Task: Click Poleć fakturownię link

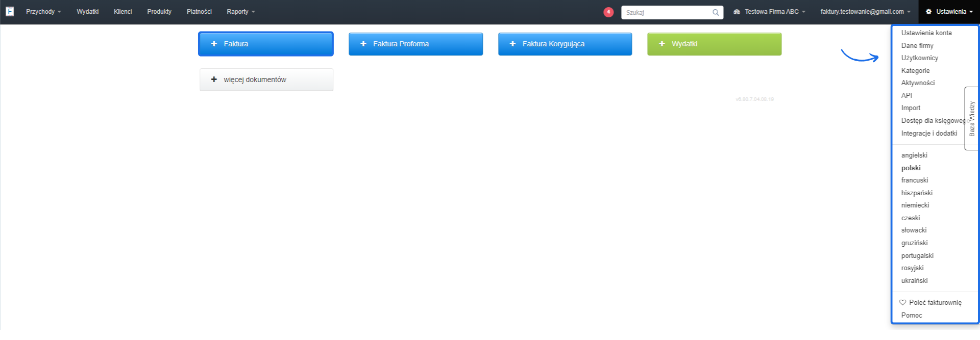Action: click(x=935, y=302)
